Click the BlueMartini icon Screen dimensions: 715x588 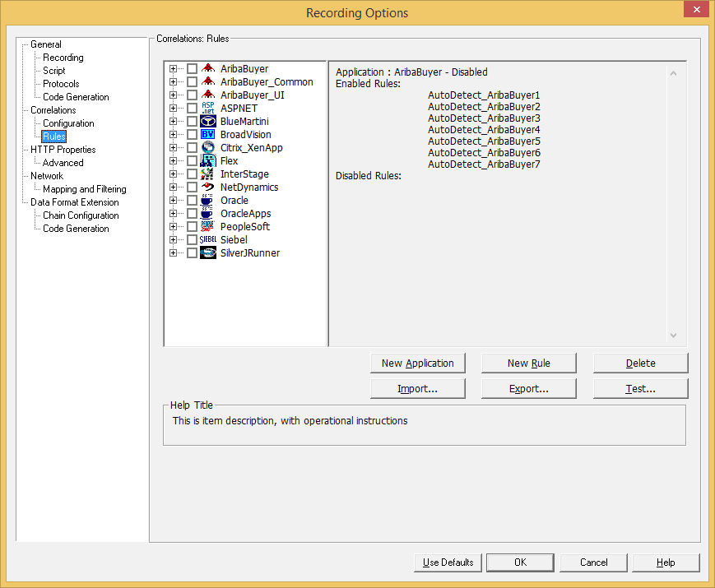pyautogui.click(x=208, y=121)
